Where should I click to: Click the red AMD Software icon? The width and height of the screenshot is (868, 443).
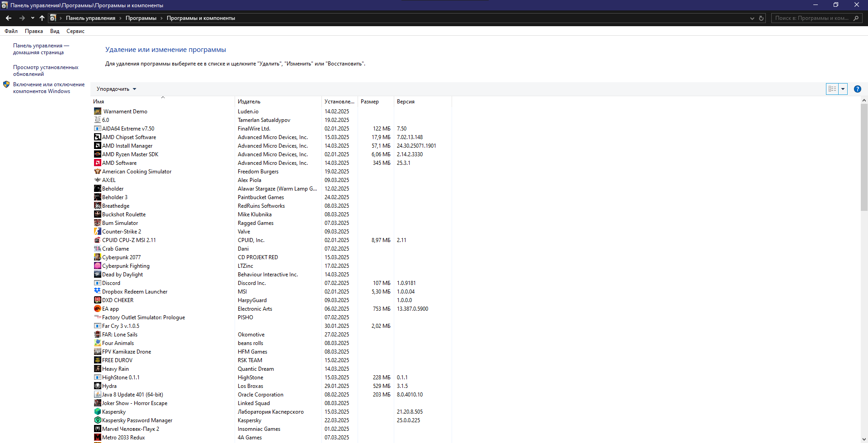[98, 163]
